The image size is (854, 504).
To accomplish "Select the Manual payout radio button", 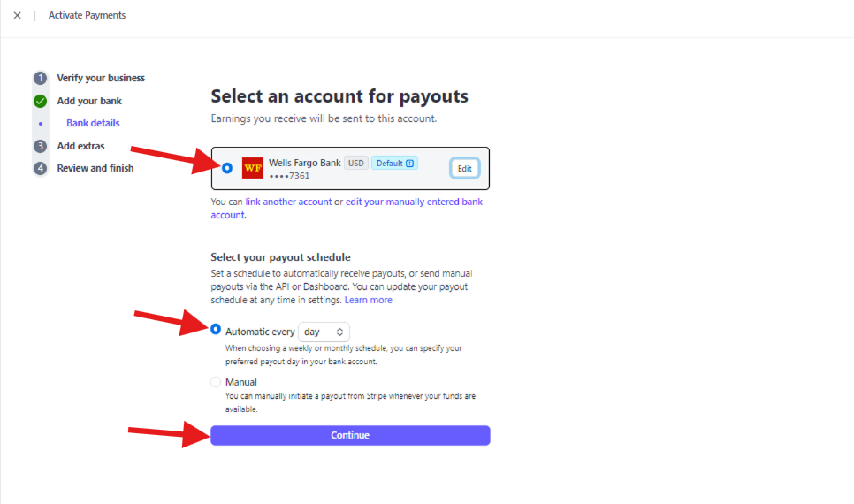I will (216, 382).
